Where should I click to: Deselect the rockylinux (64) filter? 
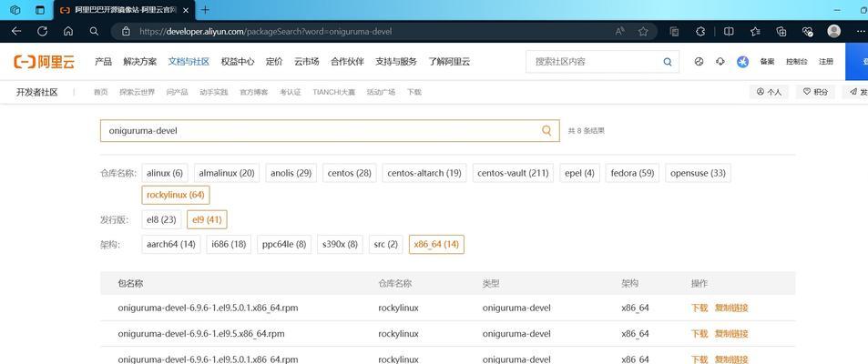pos(176,196)
